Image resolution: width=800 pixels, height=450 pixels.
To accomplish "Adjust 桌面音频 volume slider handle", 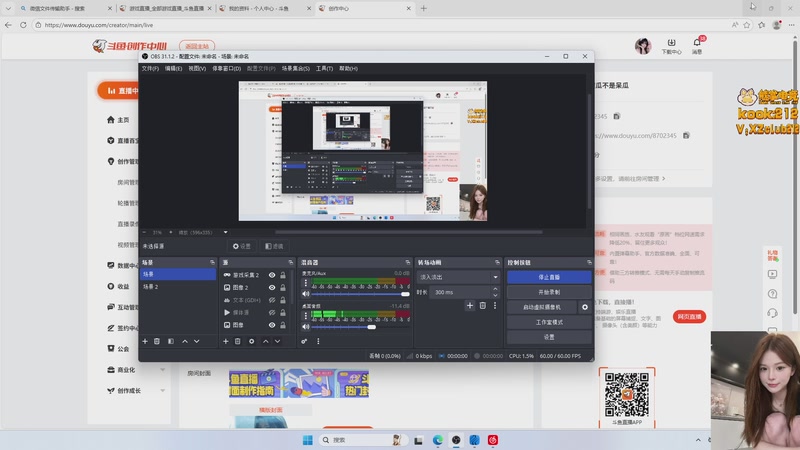I will pyautogui.click(x=371, y=327).
